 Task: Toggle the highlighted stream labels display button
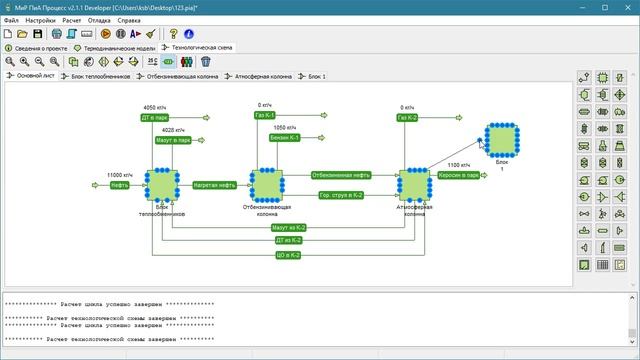coord(168,62)
